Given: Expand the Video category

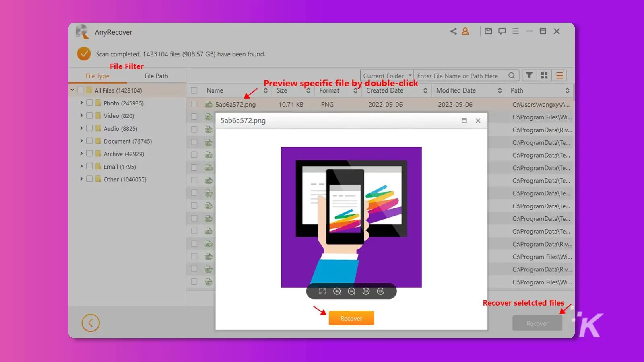Looking at the screenshot, I should tap(81, 115).
